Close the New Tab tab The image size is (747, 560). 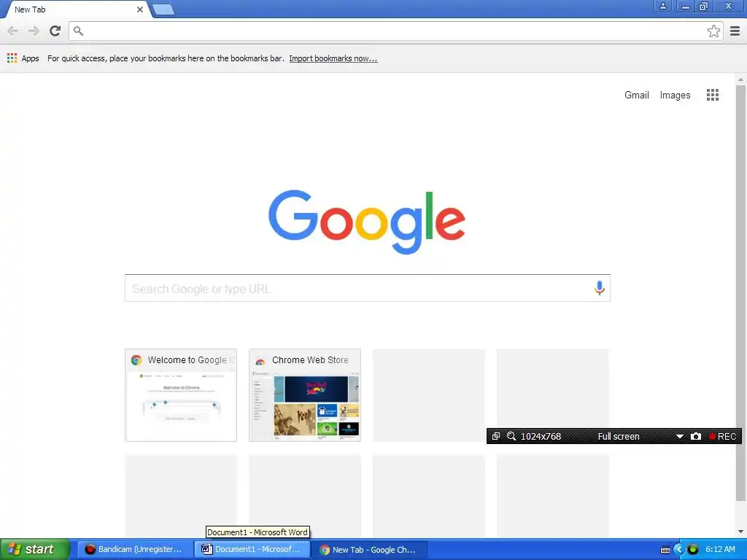pos(140,9)
